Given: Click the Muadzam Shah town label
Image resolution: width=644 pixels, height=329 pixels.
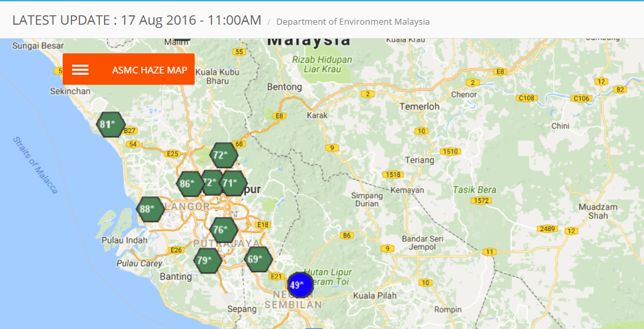Looking at the screenshot, I should tap(598, 211).
